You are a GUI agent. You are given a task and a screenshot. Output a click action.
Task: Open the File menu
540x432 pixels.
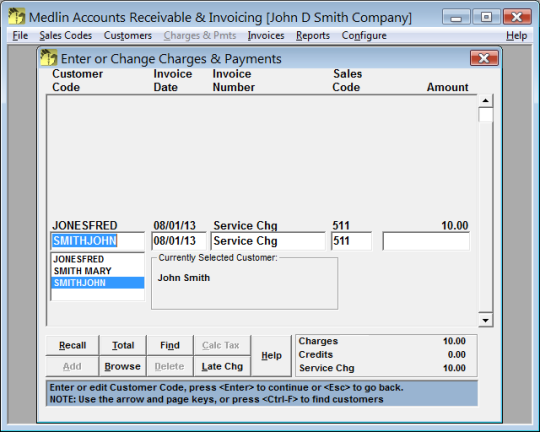[x=20, y=35]
